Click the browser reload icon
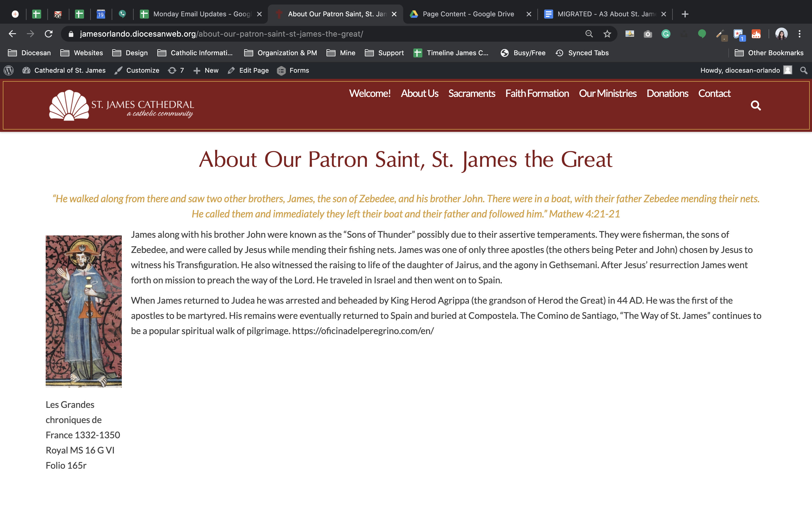Image resolution: width=812 pixels, height=507 pixels. 49,34
